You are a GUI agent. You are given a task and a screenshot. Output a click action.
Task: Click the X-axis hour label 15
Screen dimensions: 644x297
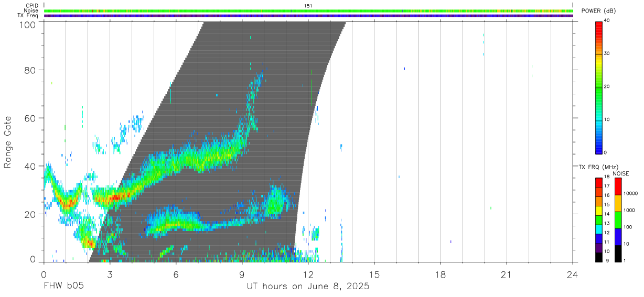coord(374,274)
